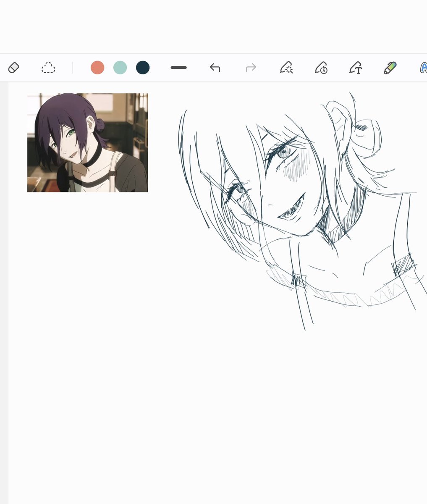Image resolution: width=427 pixels, height=504 pixels.
Task: Open the pen stroke thickness setting
Action: [x=179, y=68]
